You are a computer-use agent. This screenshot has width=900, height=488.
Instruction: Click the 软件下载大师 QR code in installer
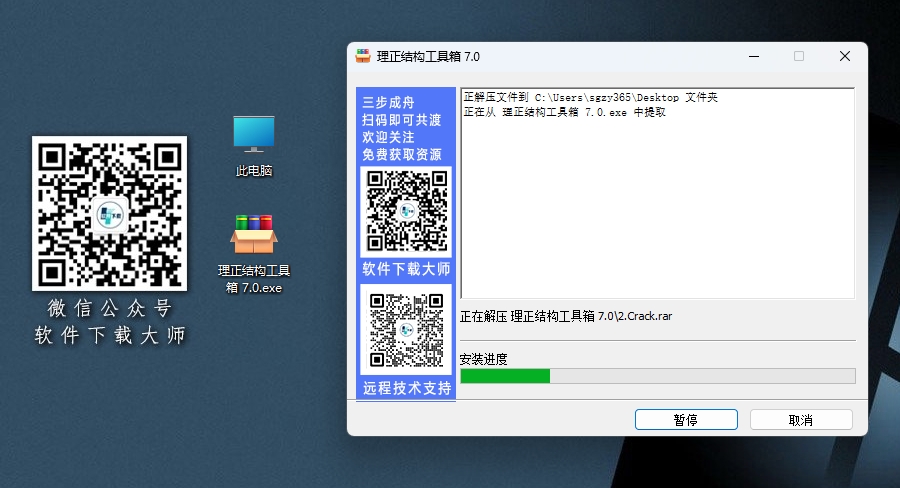click(x=406, y=211)
